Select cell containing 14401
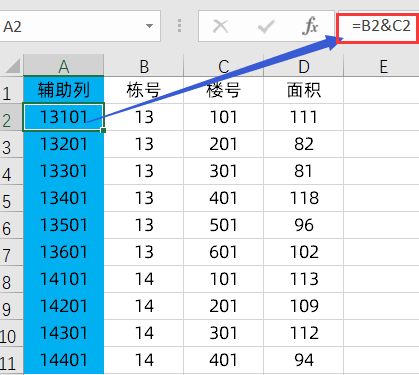Screen dimensions: 419x375 [x=64, y=360]
